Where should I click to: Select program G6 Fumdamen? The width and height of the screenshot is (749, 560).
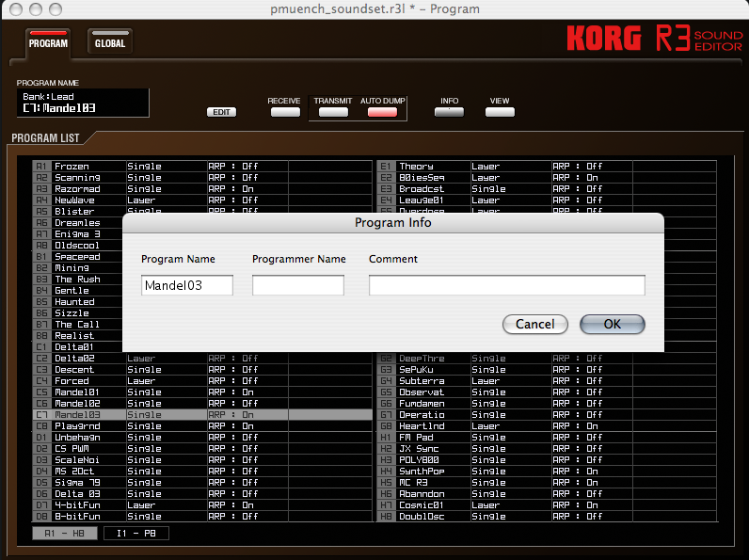point(547,404)
